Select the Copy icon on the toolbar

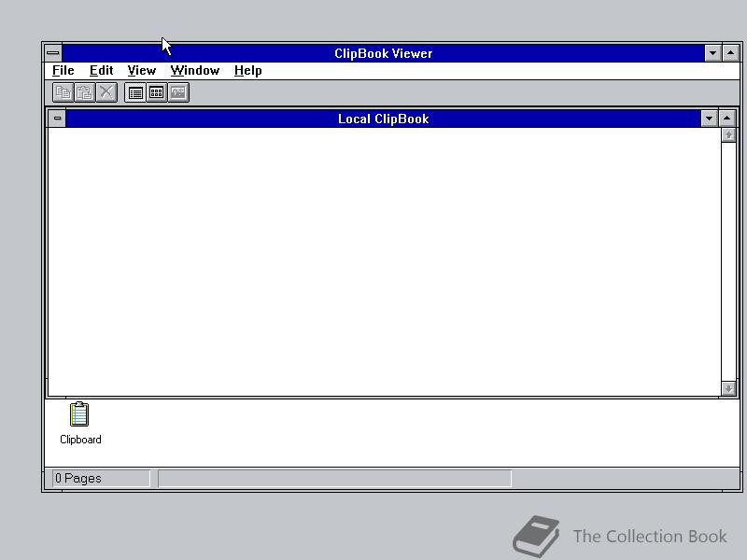[x=63, y=91]
